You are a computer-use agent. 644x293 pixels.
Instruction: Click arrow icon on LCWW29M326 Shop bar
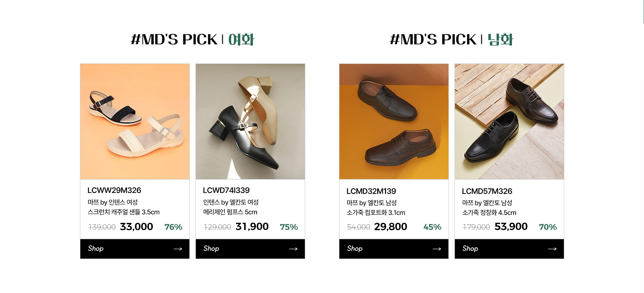tap(178, 249)
